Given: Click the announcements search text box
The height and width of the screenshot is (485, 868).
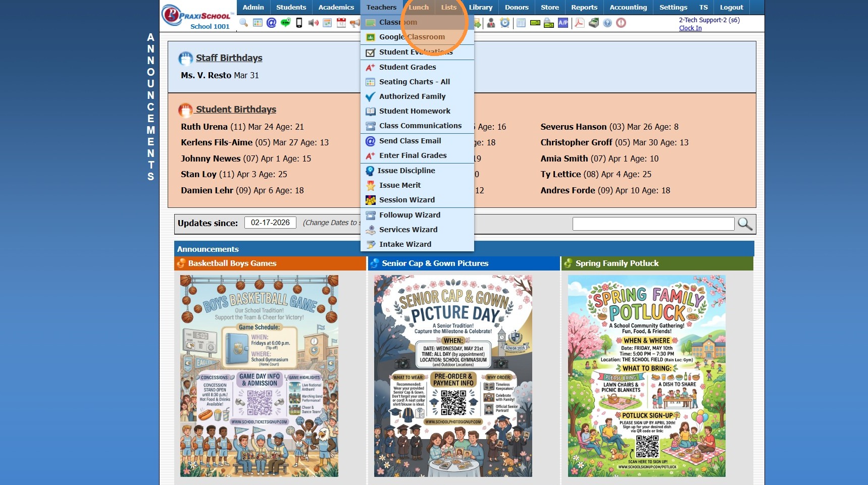Looking at the screenshot, I should (x=653, y=224).
